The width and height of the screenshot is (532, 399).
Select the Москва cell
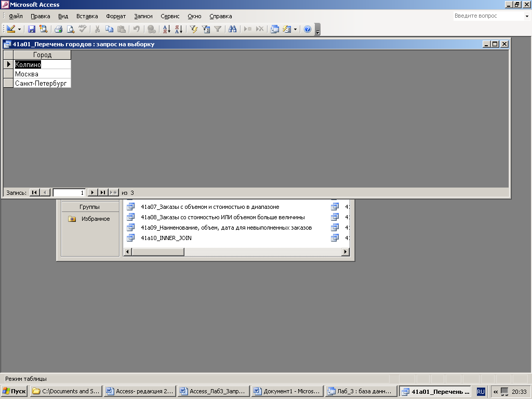(x=42, y=74)
